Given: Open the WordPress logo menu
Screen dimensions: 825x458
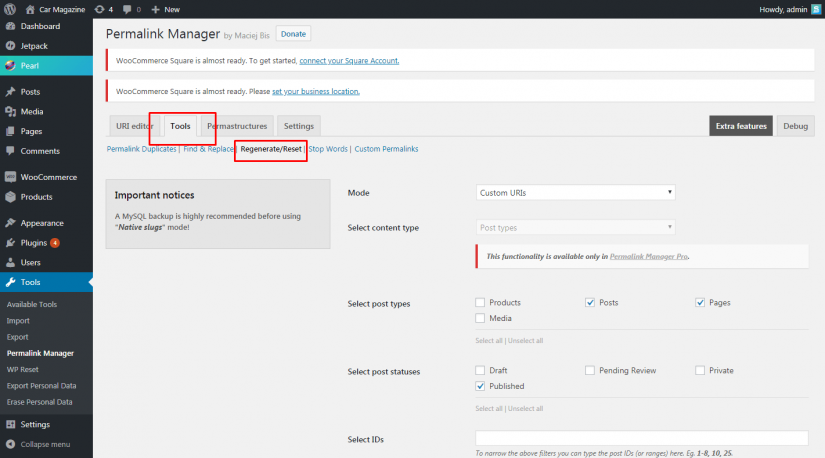Looking at the screenshot, I should 10,9.
